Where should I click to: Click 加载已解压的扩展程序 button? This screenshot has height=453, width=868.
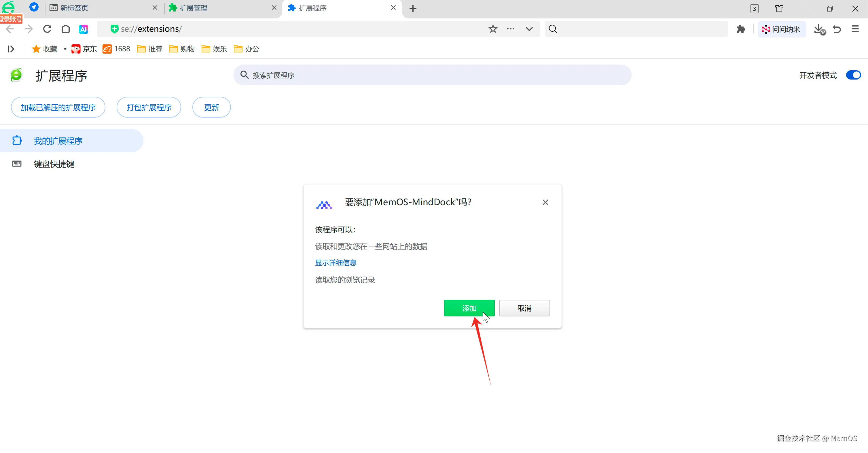point(58,107)
